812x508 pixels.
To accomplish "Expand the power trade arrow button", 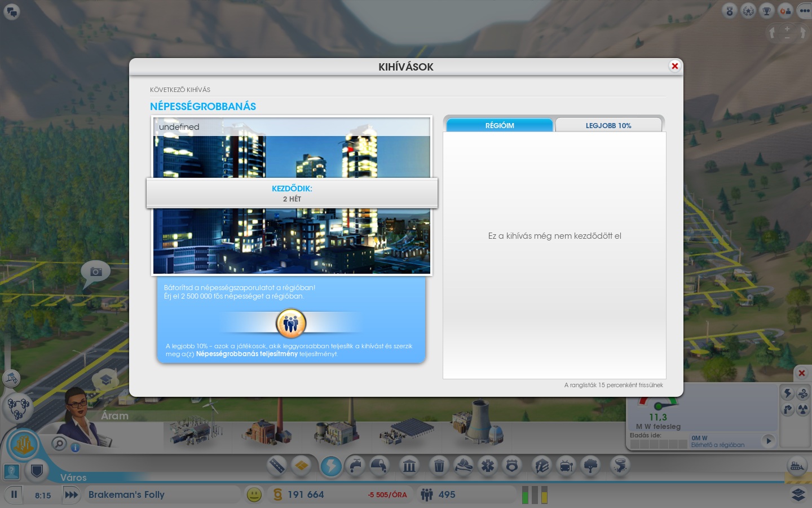I will [x=767, y=440].
